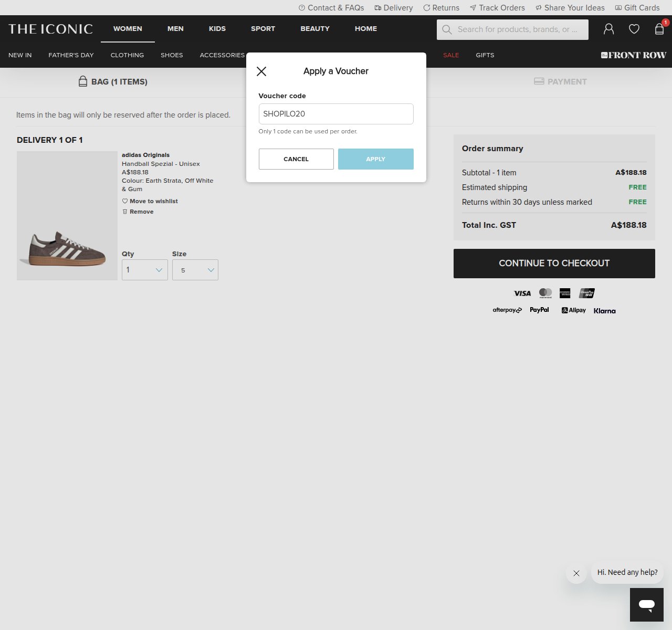
Task: Click the 'Subtotal - 1 item' row label
Action: [x=489, y=173]
